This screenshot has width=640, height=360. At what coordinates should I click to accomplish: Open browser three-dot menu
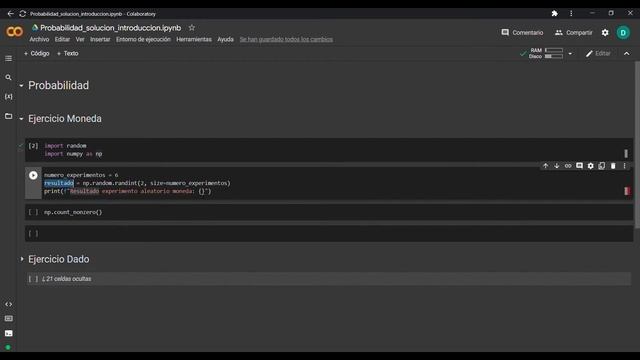[x=571, y=13]
